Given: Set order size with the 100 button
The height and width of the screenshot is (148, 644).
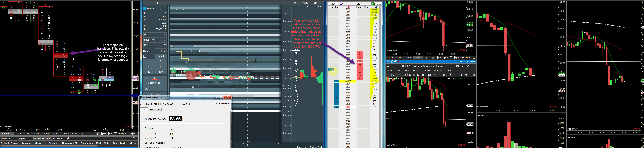Looking at the screenshot, I should (x=161, y=72).
